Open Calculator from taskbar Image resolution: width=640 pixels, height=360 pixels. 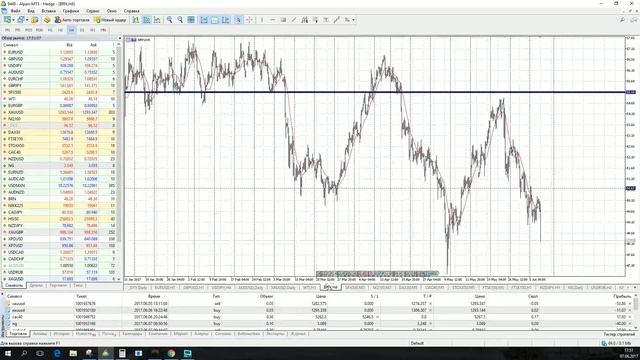[x=122, y=353]
